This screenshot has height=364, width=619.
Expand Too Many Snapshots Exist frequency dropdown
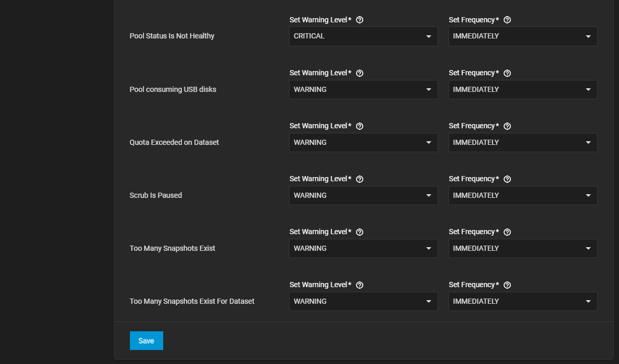coord(522,248)
